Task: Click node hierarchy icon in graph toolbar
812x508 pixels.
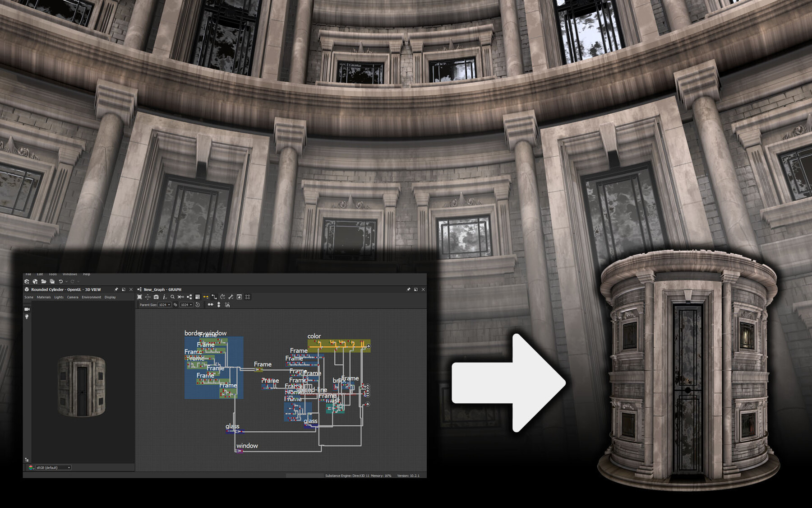Action: 189,297
